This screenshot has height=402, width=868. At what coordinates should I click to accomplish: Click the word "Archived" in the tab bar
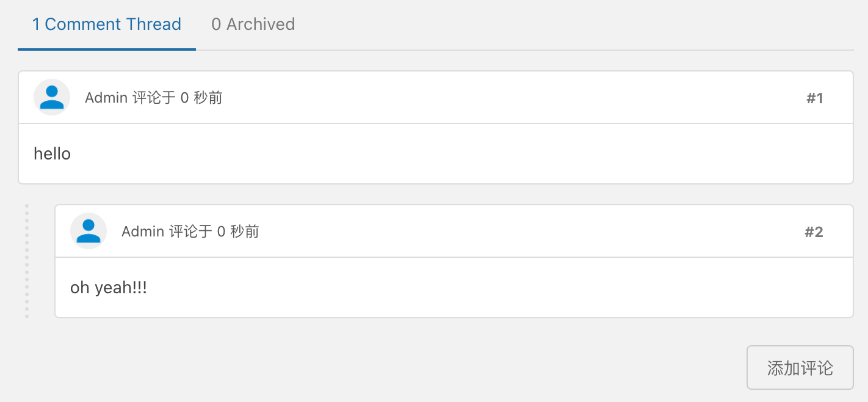[x=261, y=24]
